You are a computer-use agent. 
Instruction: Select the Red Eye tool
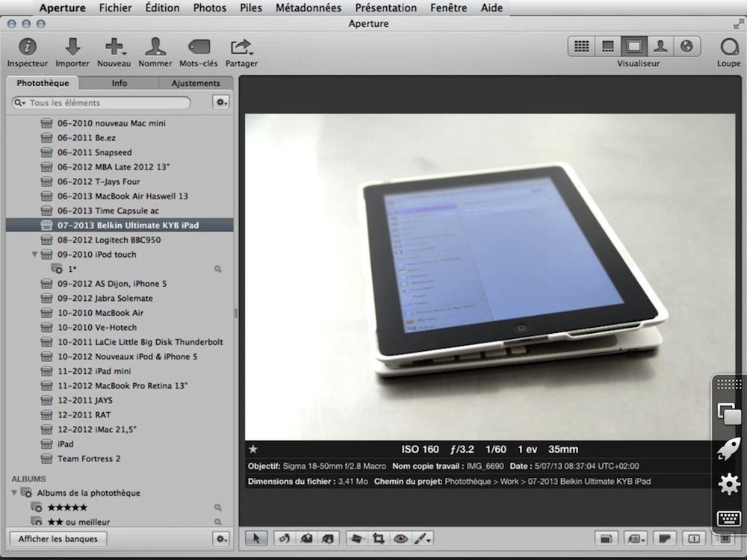tap(400, 538)
